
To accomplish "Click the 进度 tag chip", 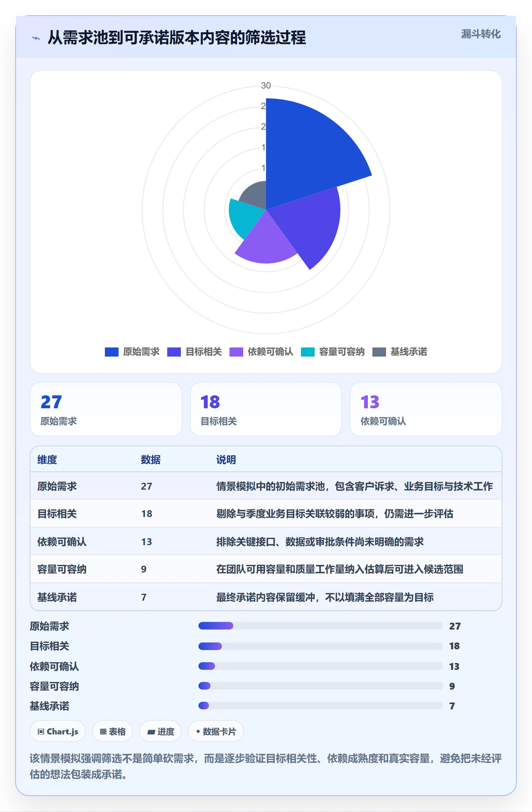I will (x=160, y=731).
